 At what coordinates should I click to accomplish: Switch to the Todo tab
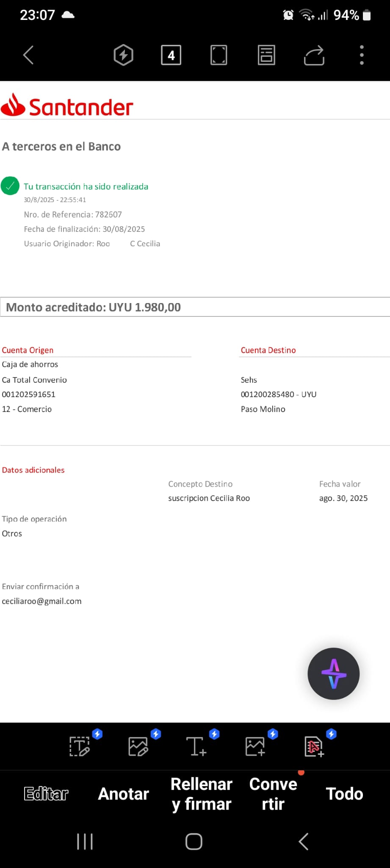coord(344,794)
